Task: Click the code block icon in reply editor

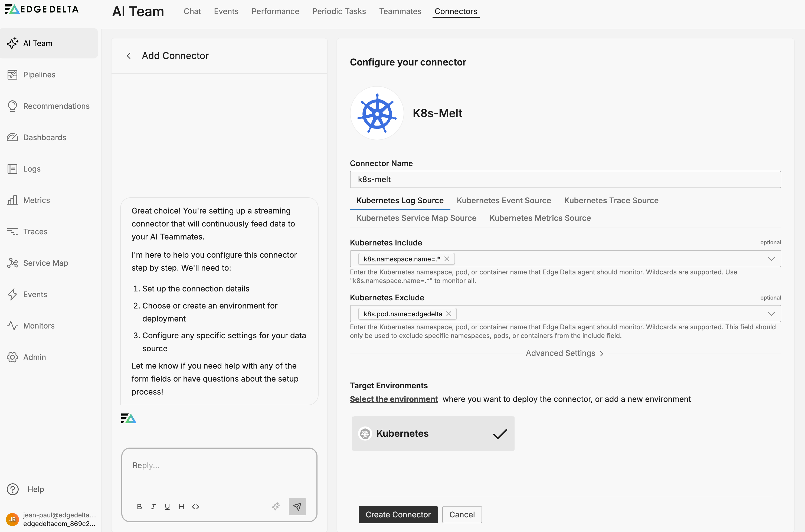Action: pos(195,507)
